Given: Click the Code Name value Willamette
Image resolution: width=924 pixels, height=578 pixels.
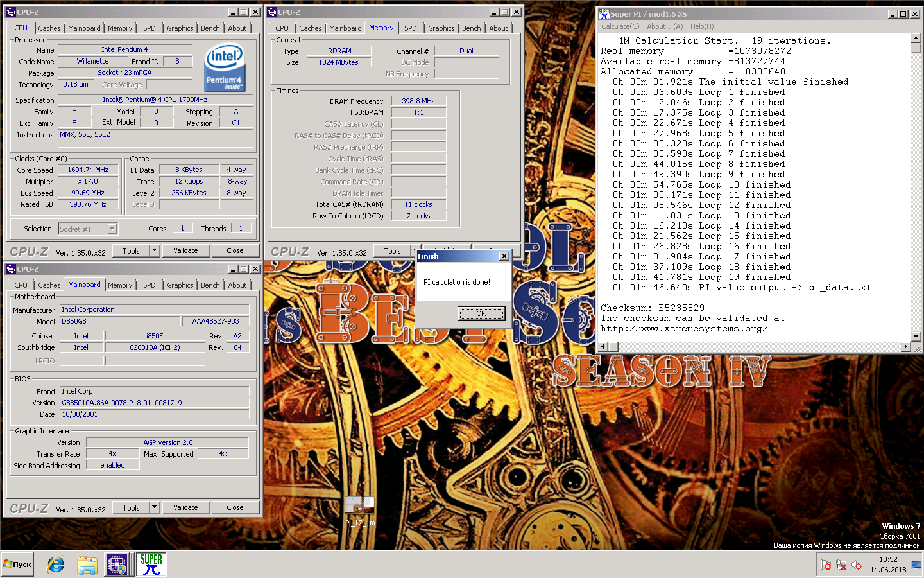Looking at the screenshot, I should [x=92, y=61].
